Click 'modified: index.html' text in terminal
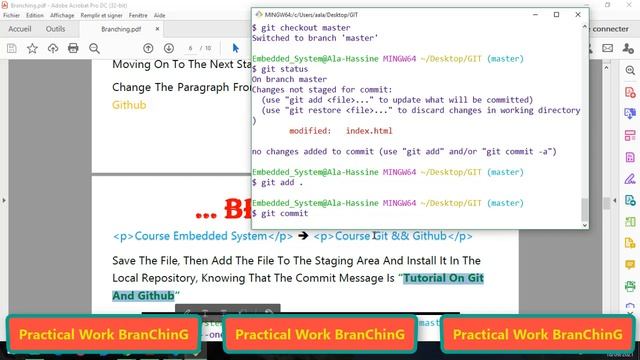640x360 pixels. (341, 131)
